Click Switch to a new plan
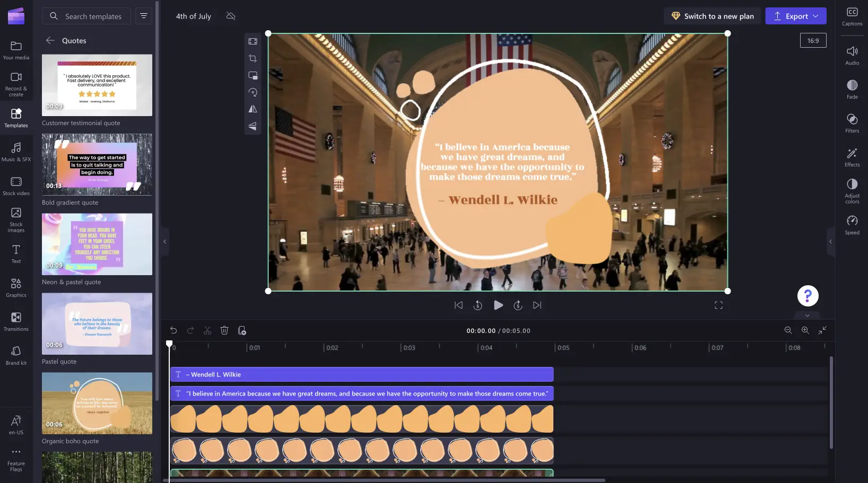This screenshot has height=483, width=868. point(713,16)
